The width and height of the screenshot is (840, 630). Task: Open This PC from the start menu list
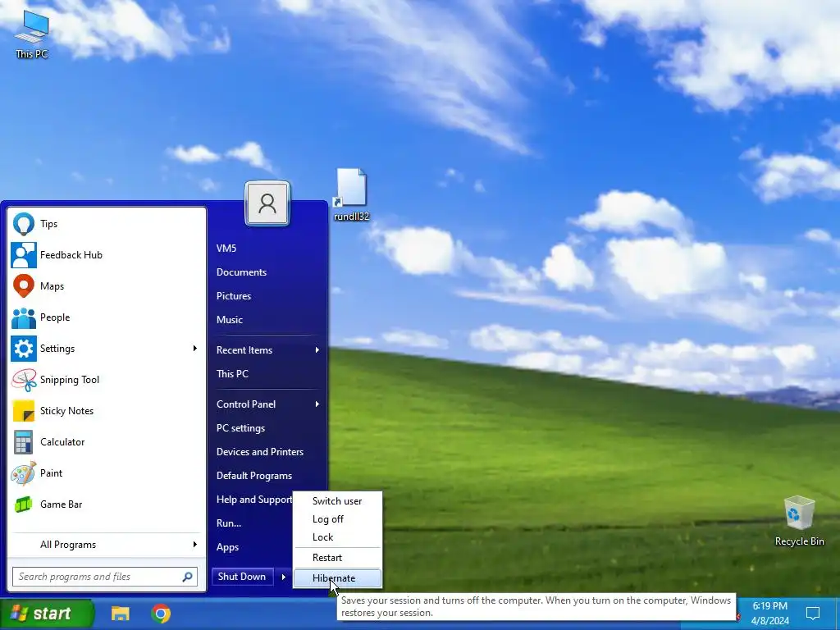pyautogui.click(x=232, y=374)
